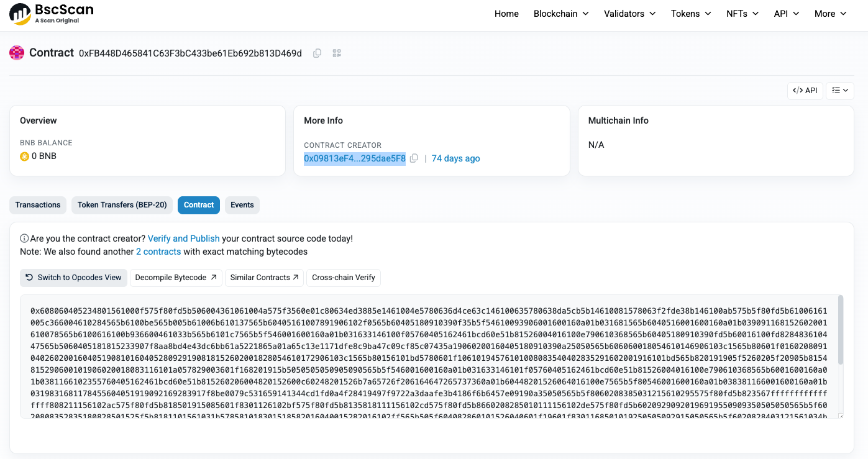Open the 2 contracts link

[x=158, y=252]
